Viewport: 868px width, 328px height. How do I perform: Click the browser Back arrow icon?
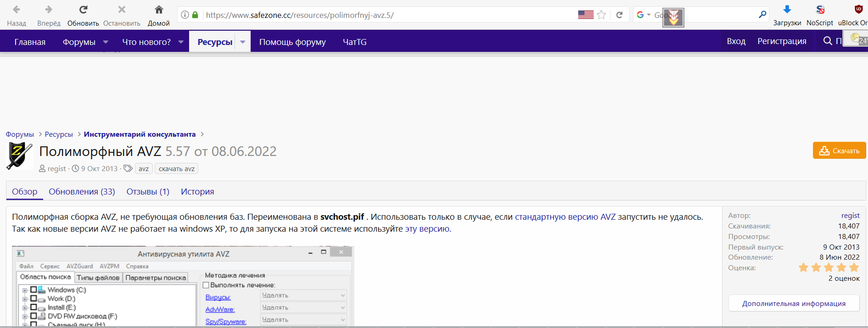[x=17, y=9]
